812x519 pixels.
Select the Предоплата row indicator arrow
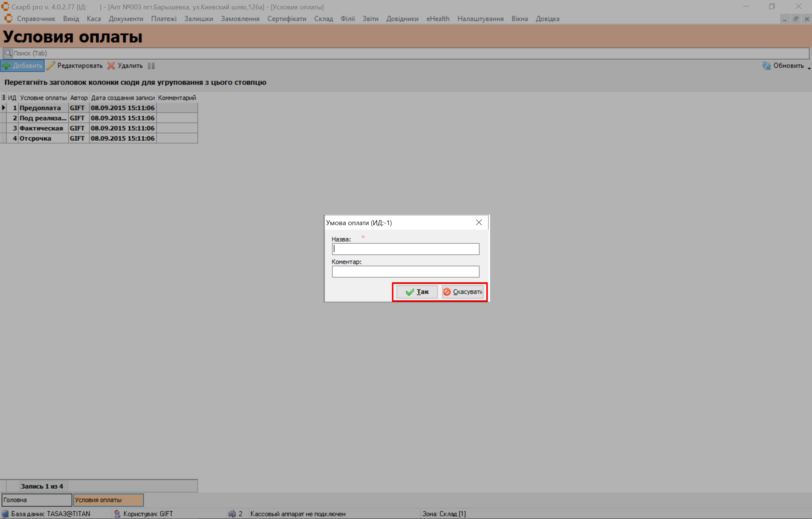tap(3, 108)
